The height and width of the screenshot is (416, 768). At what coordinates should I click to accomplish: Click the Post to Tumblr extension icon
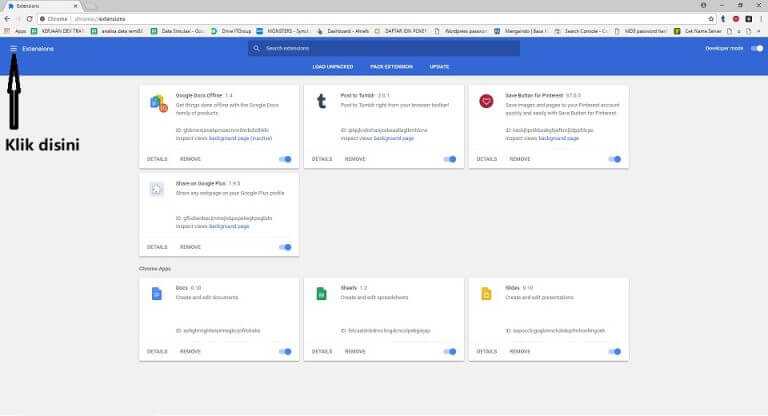pos(321,101)
